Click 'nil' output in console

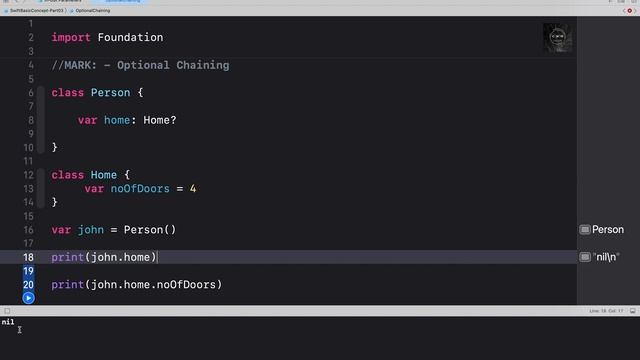pos(8,322)
